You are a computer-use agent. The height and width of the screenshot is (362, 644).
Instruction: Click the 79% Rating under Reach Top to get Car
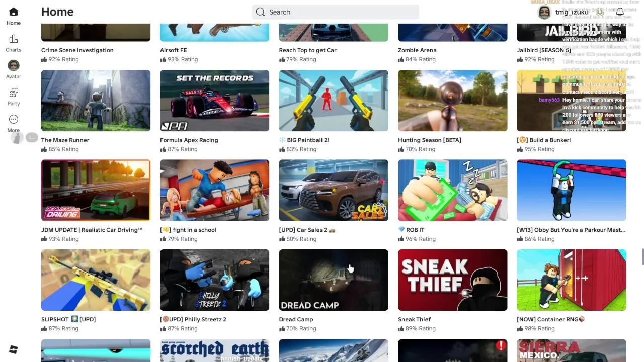click(x=301, y=59)
